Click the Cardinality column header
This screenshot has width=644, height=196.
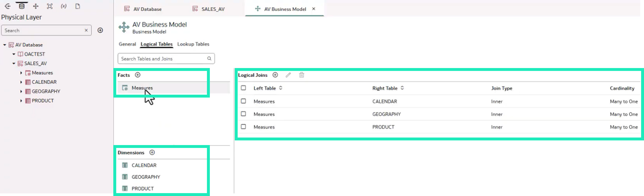[622, 88]
